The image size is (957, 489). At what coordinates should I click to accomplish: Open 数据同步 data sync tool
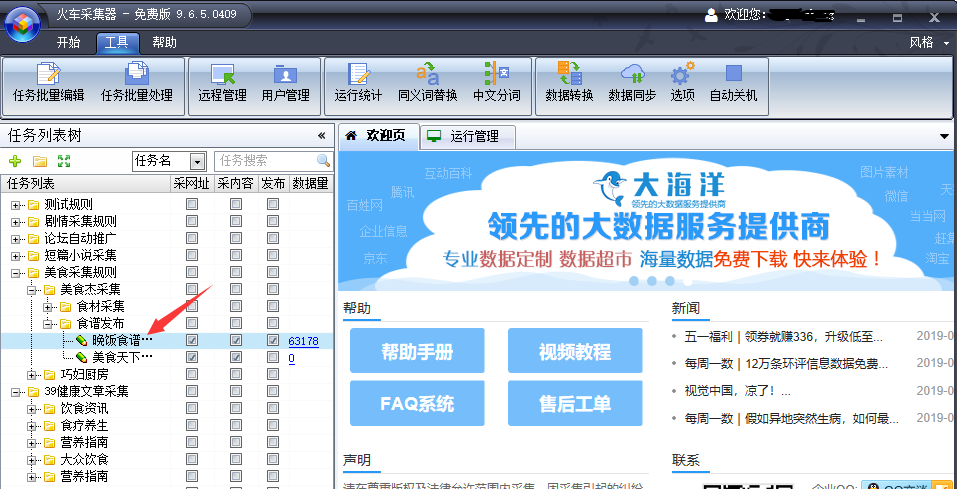[x=632, y=82]
